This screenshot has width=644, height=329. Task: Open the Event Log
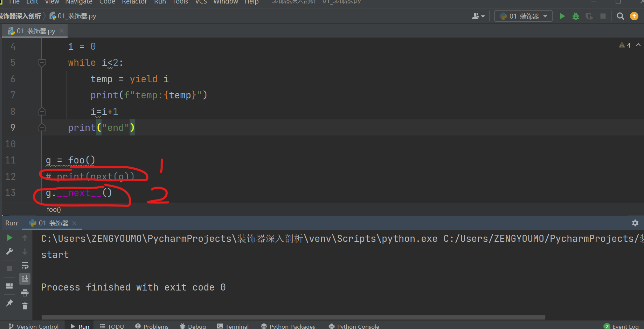tap(622, 326)
